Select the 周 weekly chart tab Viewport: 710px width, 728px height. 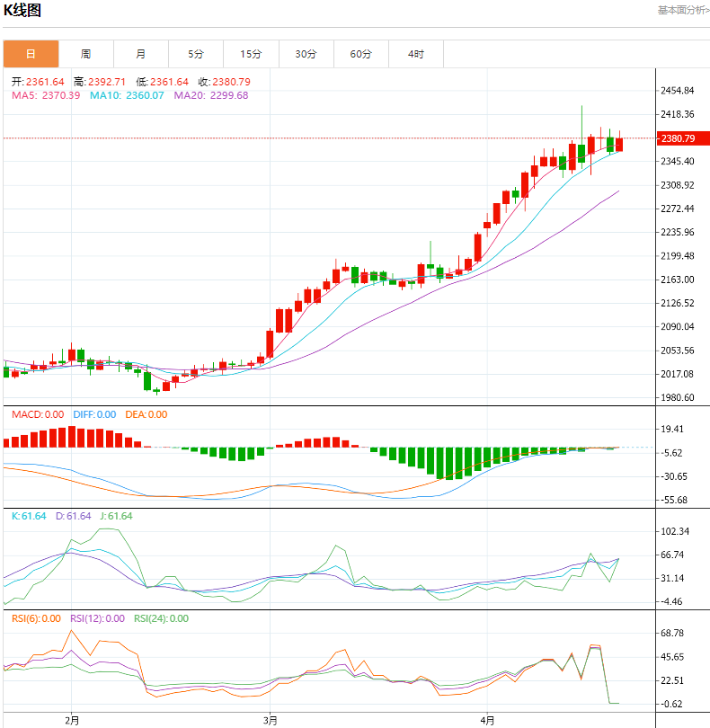85,54
